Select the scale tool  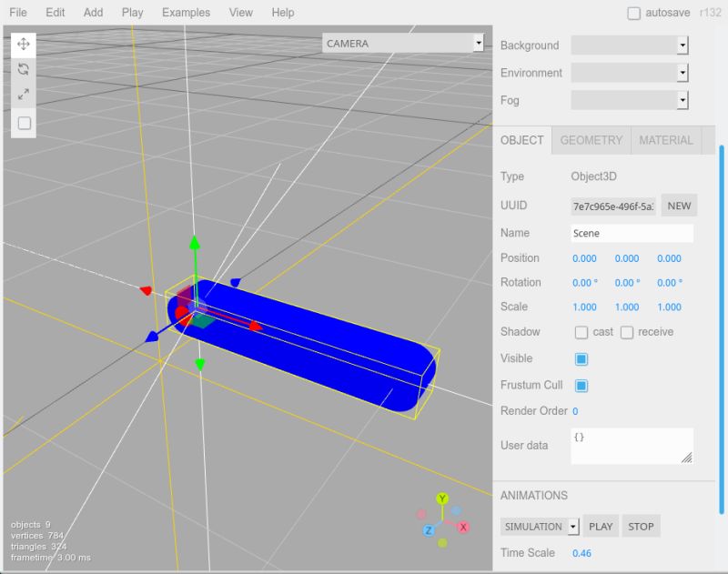click(24, 95)
